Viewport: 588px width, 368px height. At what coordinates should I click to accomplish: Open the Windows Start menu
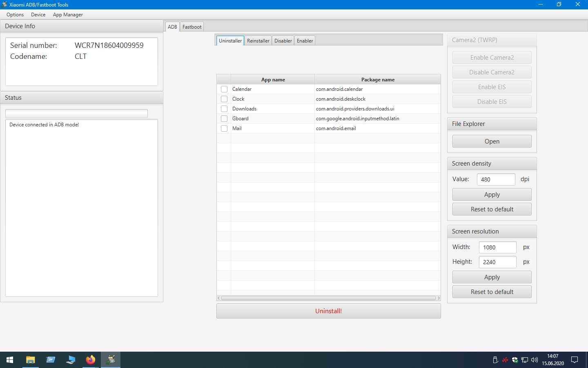point(10,360)
